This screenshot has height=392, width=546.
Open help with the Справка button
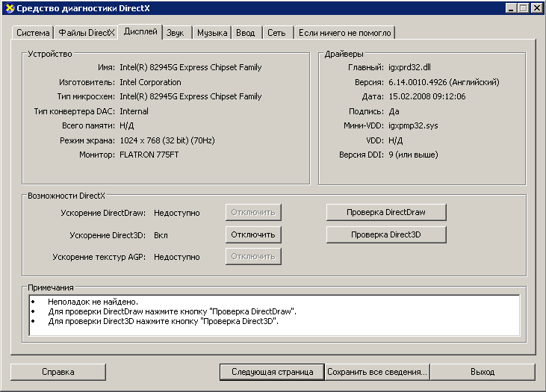point(58,371)
